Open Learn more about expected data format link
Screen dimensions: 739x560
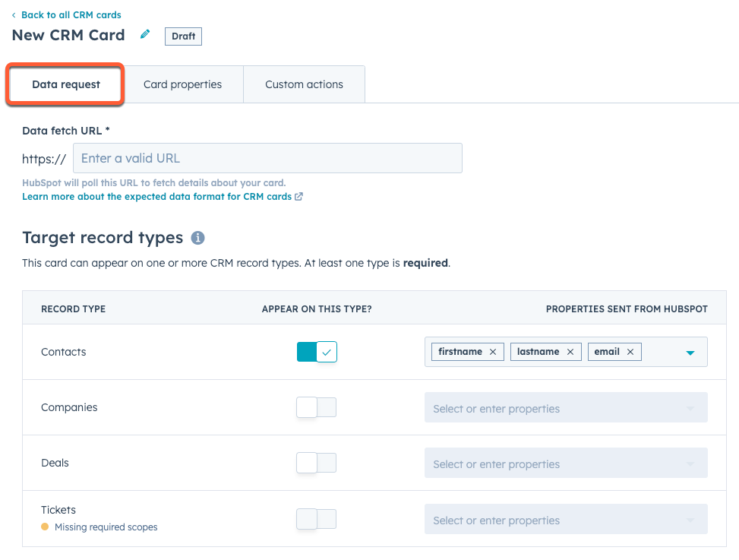pyautogui.click(x=156, y=197)
